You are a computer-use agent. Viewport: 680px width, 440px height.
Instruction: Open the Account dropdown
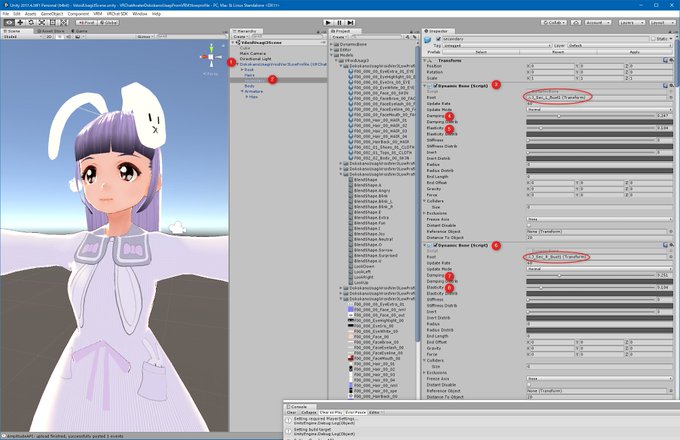click(x=598, y=22)
